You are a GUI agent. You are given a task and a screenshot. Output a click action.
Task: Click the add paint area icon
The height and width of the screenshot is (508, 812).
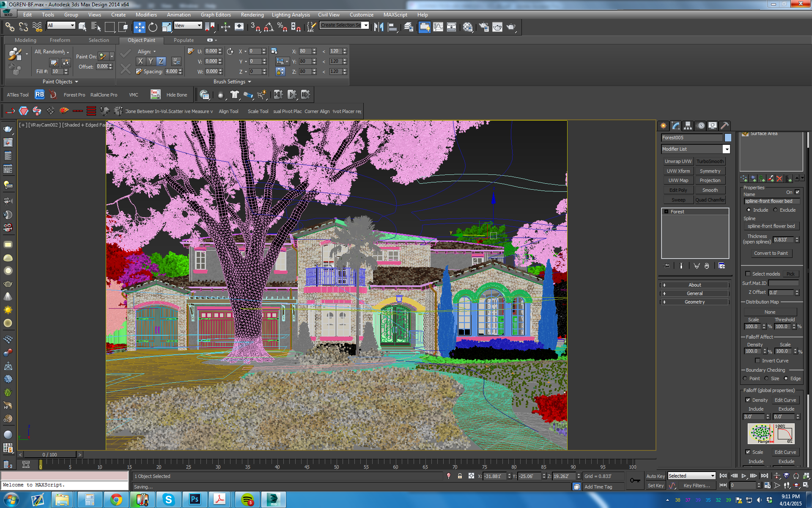click(771, 179)
